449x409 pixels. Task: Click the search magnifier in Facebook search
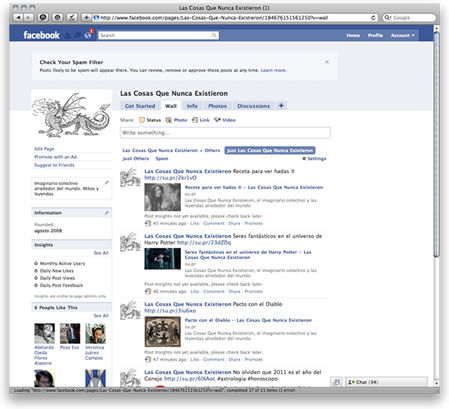pos(214,35)
